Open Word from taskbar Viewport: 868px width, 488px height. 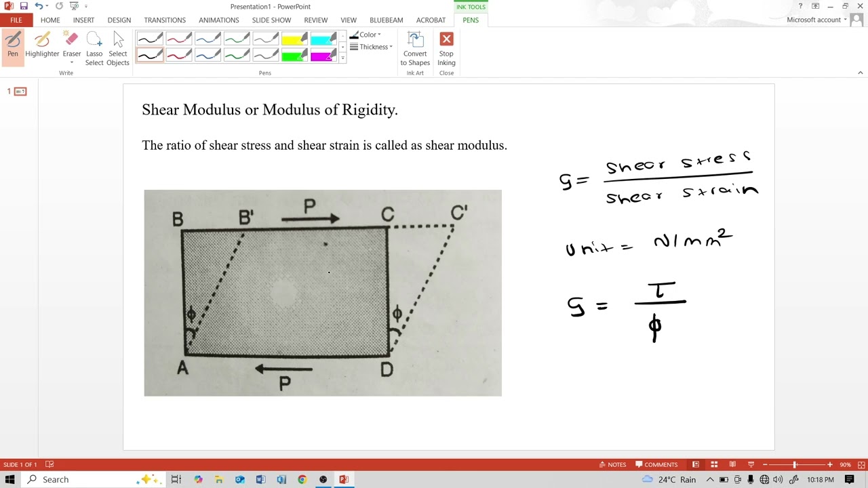(260, 479)
